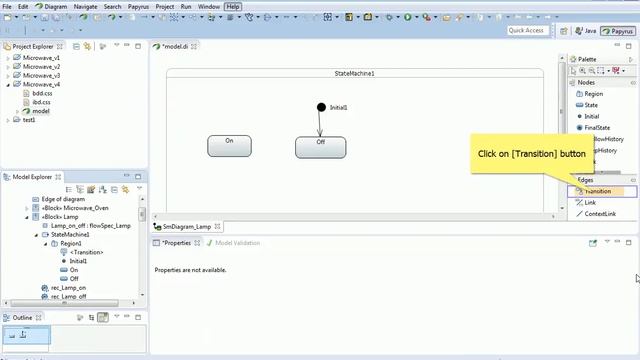The image size is (640, 360).
Task: Collapse StateMachine1 in Model Explorer
Action: click(36, 235)
